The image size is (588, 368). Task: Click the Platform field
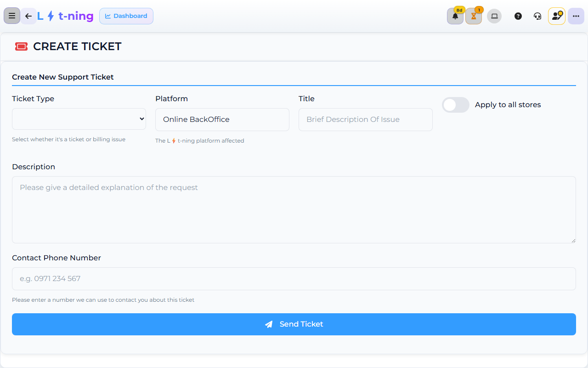pos(222,120)
